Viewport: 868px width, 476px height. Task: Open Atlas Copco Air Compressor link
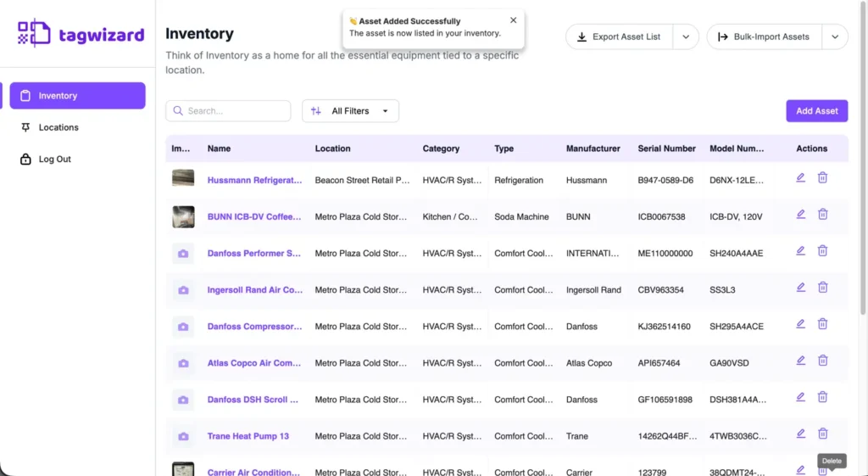click(254, 363)
